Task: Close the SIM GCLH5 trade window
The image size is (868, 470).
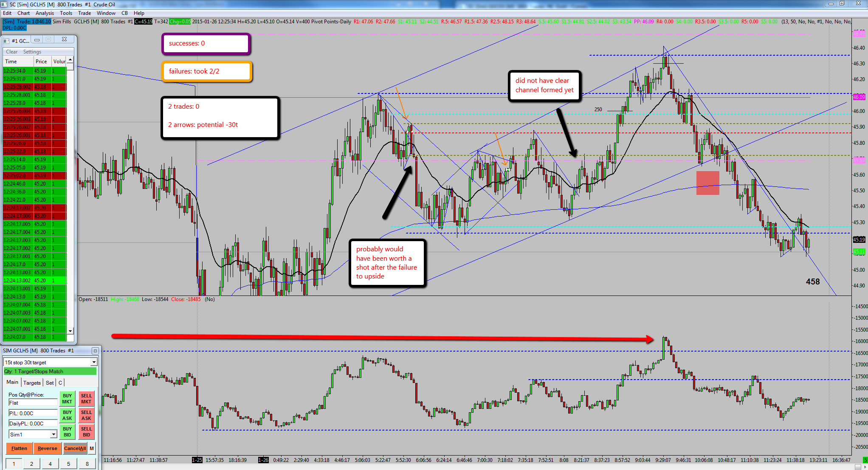Action: (95, 351)
